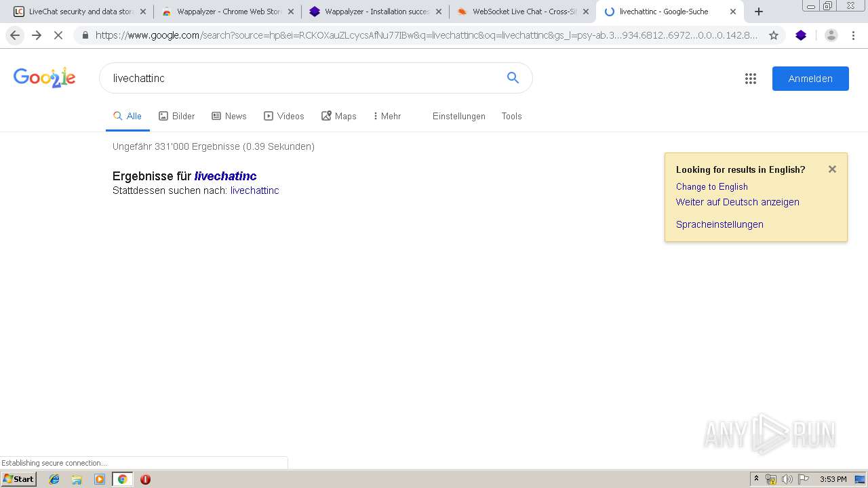This screenshot has width=868, height=488.
Task: Click the Ungefähr 331'000 Ergebnisse text
Action: tap(214, 146)
